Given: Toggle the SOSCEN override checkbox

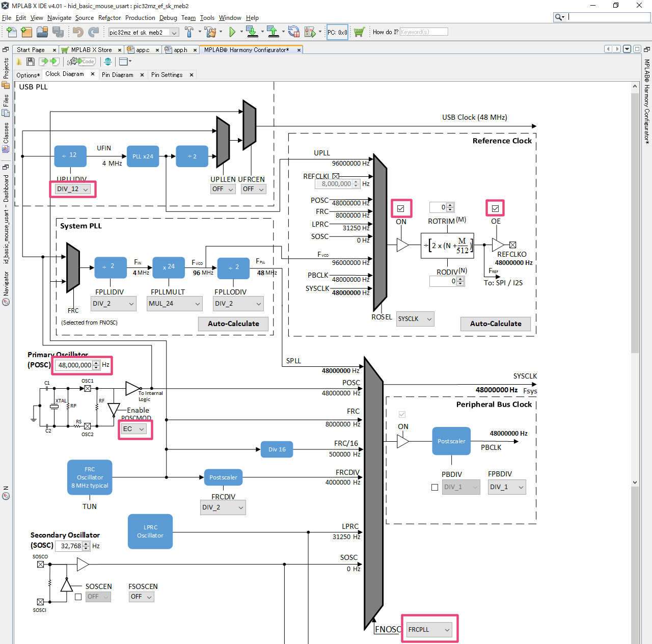Looking at the screenshot, I should point(78,597).
